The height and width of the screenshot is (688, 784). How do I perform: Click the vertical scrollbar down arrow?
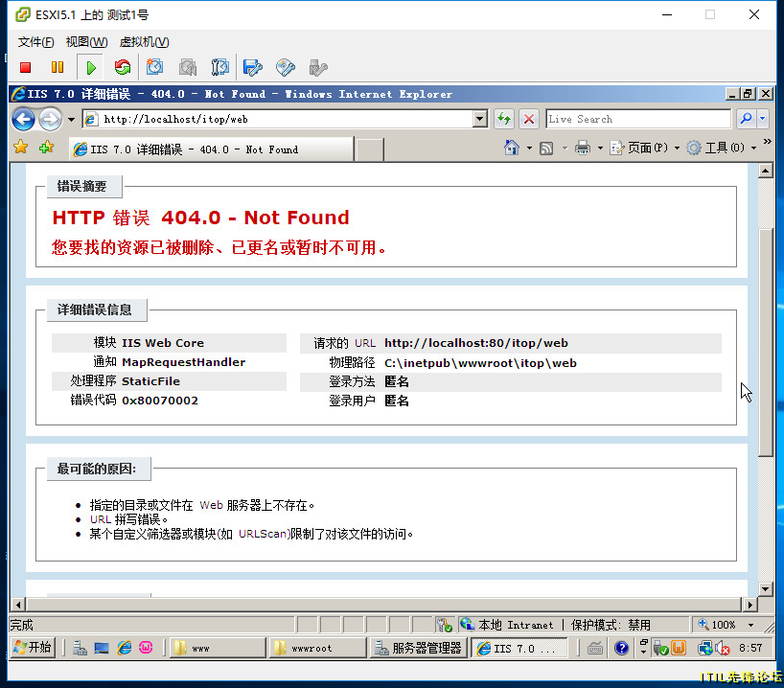[766, 588]
